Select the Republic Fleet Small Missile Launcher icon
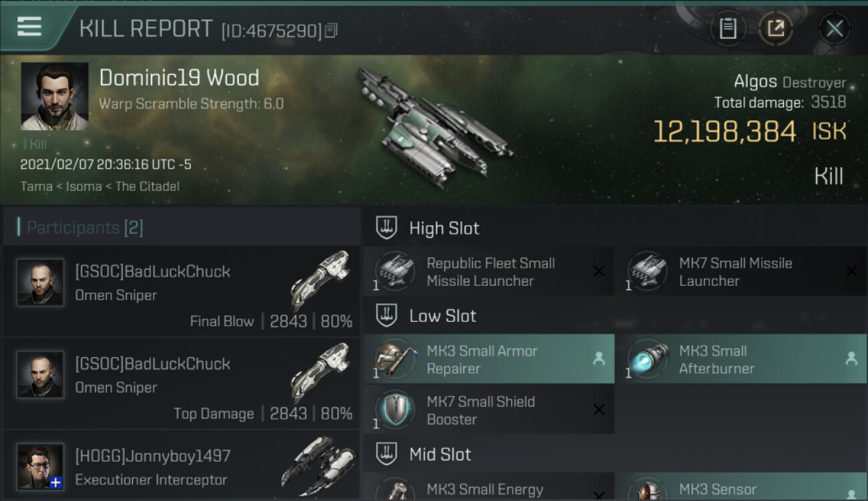 point(395,271)
